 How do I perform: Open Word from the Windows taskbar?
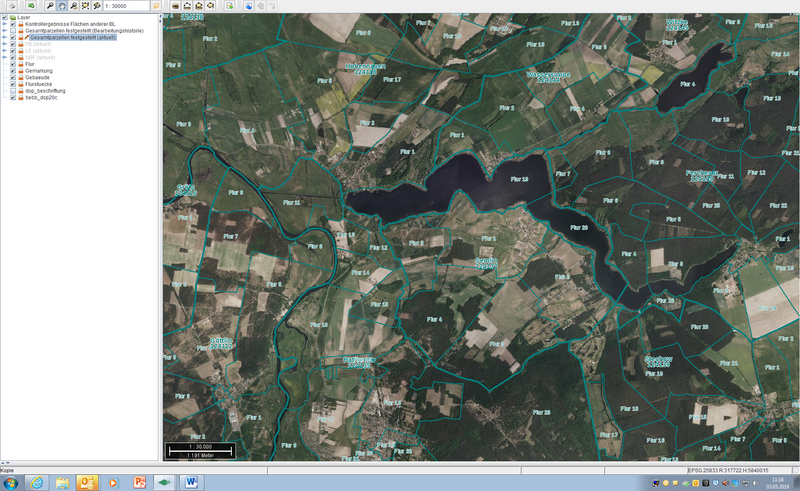tap(191, 483)
